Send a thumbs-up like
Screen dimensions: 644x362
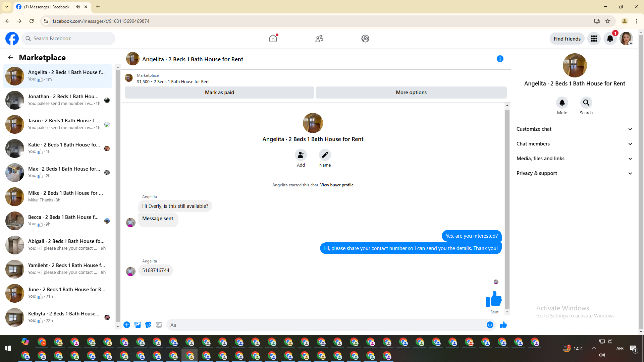point(503,325)
